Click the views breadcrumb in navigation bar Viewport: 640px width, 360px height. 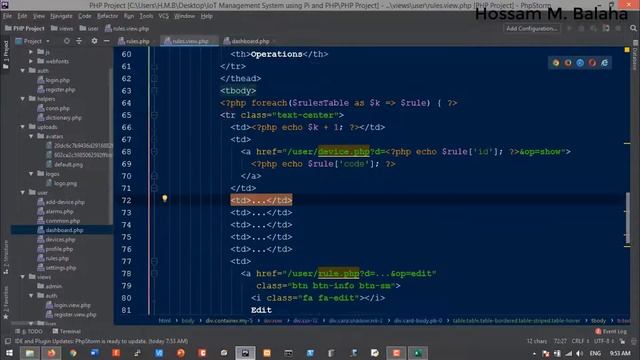pyautogui.click(x=62, y=29)
